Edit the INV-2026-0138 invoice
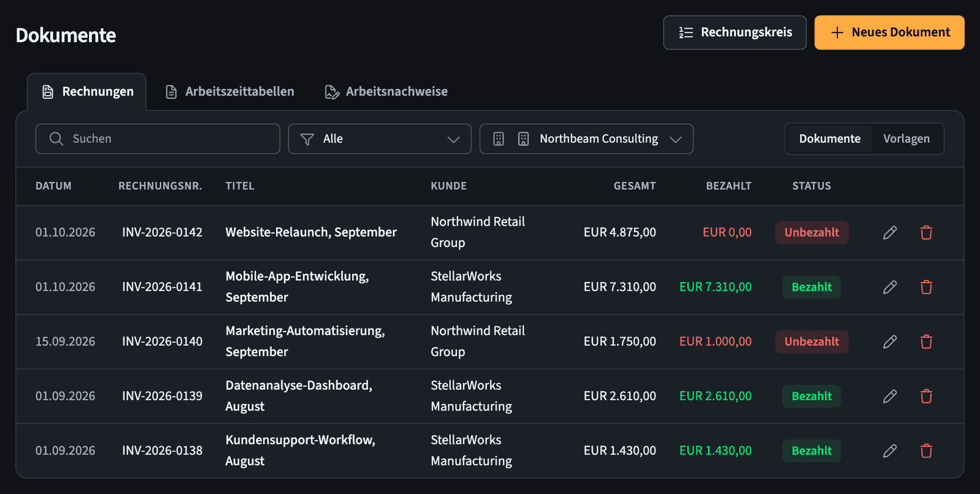Image resolution: width=980 pixels, height=494 pixels. click(x=890, y=450)
